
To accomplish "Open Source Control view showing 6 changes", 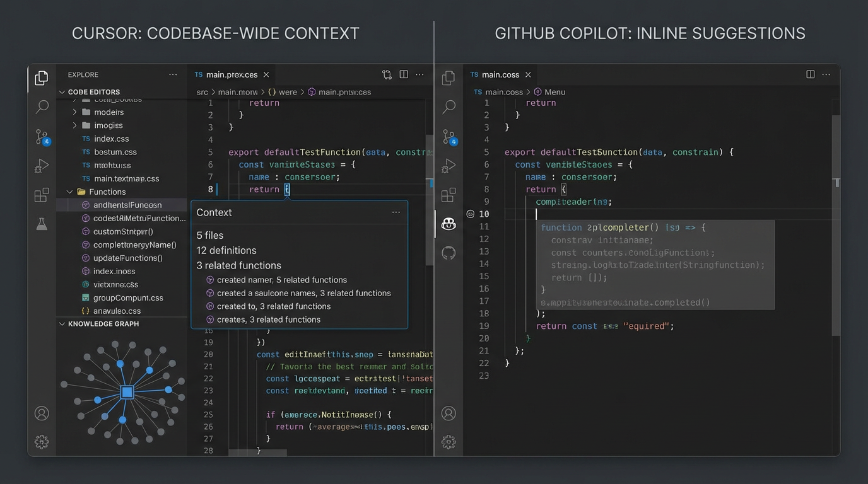I will [41, 137].
